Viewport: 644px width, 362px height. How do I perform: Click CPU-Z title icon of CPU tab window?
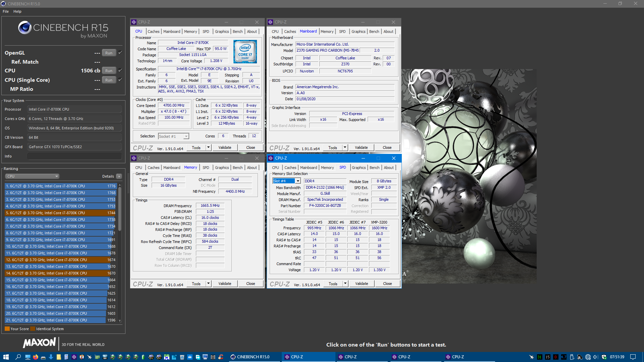[x=134, y=22]
